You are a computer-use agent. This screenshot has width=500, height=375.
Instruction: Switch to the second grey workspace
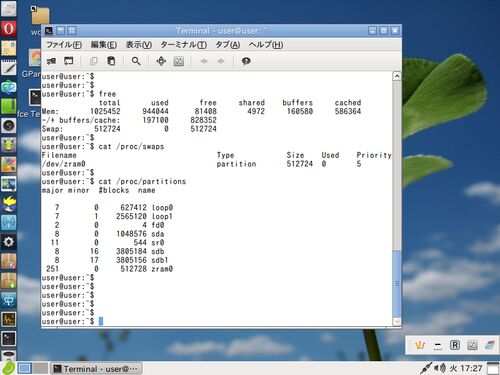coord(40,369)
